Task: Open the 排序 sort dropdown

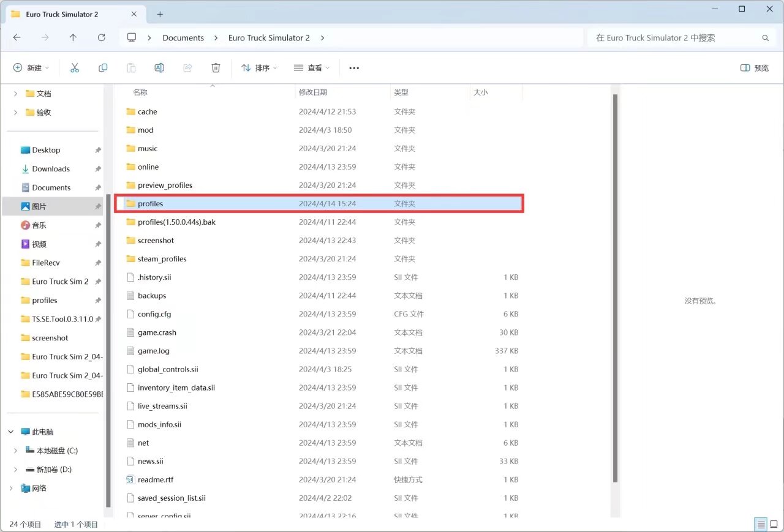Action: (259, 68)
